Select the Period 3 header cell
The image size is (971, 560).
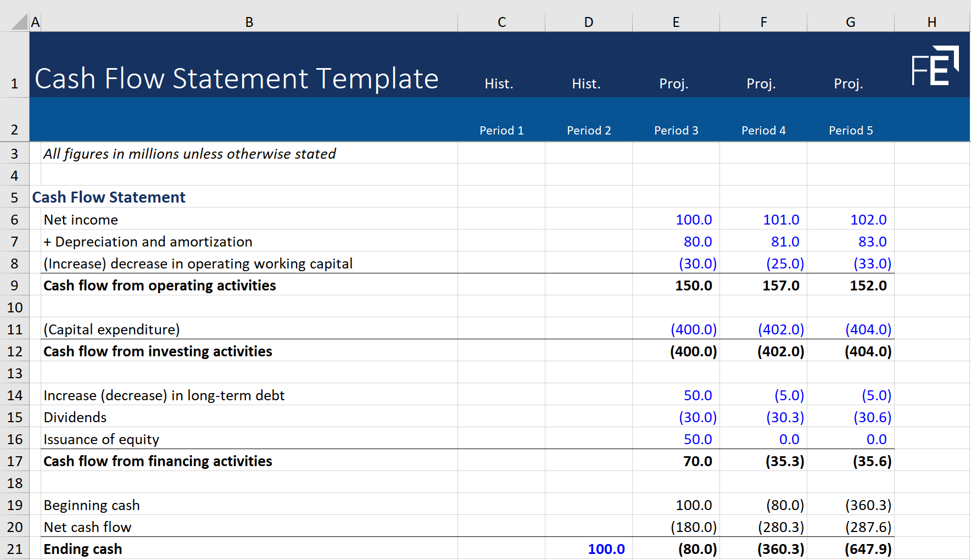coord(676,130)
